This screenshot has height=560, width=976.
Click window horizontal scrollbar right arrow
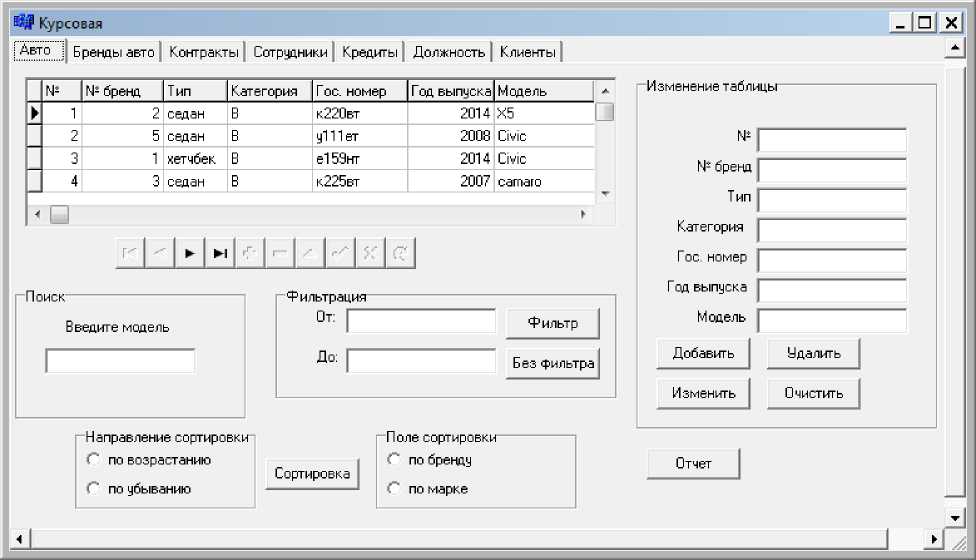point(934,539)
